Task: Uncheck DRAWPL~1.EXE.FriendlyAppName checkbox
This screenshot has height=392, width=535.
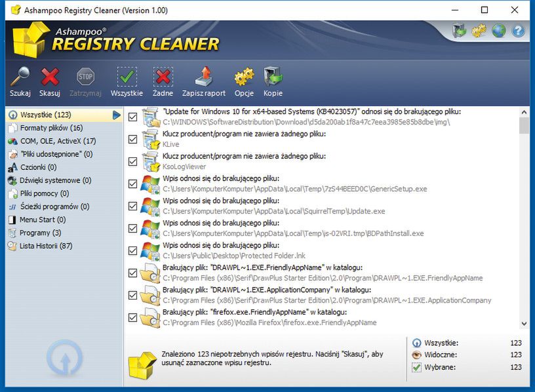Action: [132, 273]
